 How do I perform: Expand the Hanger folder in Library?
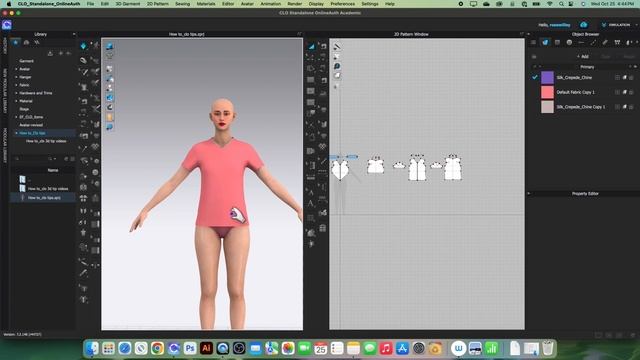(16, 77)
